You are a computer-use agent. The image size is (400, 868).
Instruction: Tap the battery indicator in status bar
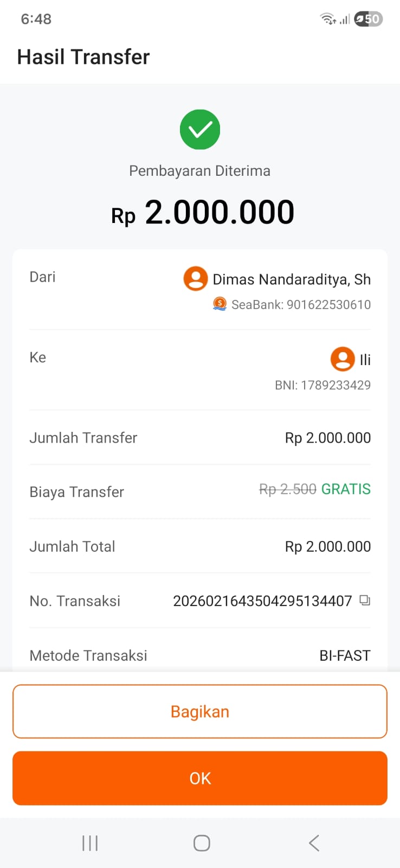coord(369,20)
